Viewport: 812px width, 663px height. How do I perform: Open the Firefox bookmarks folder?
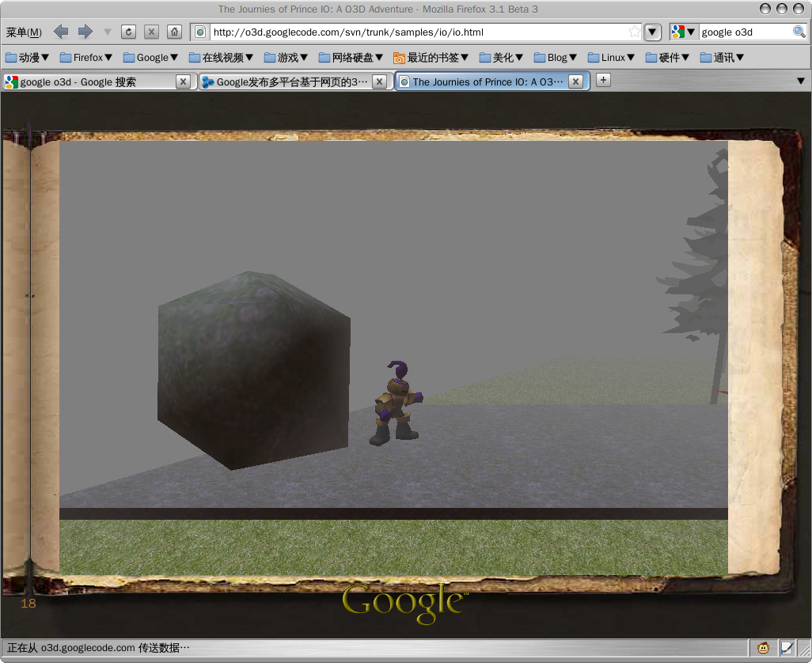(x=86, y=58)
